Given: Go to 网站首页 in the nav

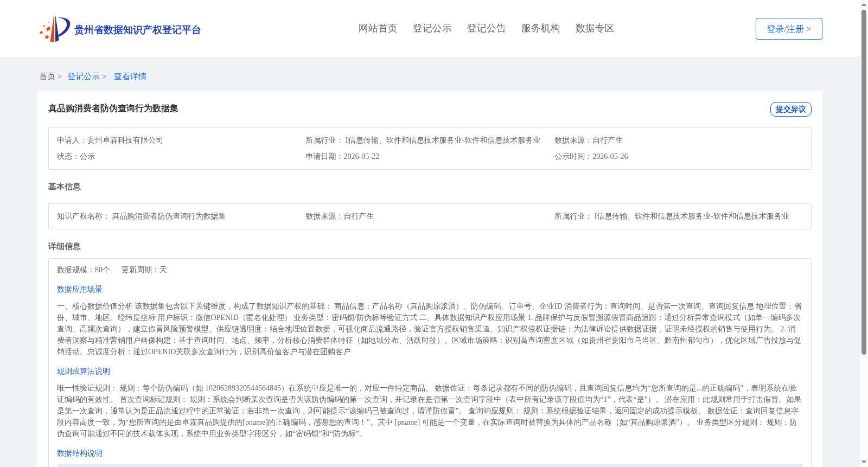Looking at the screenshot, I should tap(378, 28).
